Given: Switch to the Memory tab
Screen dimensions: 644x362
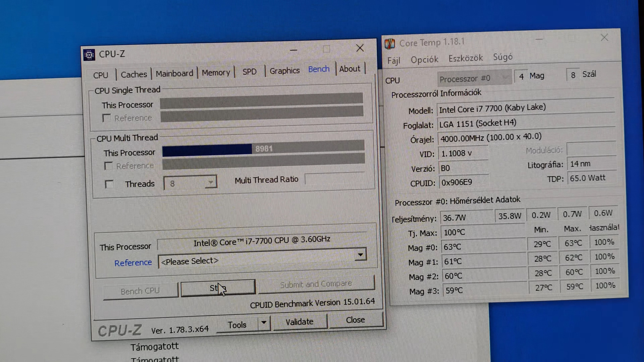Looking at the screenshot, I should [x=215, y=72].
